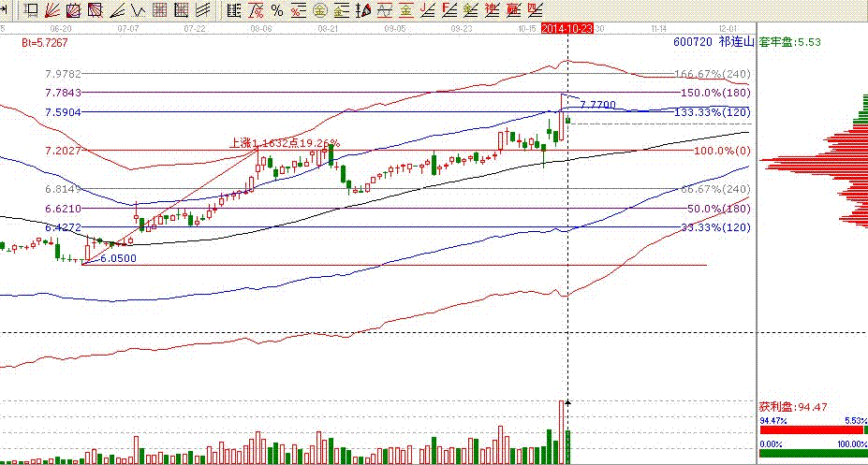This screenshot has height=465, width=868.
Task: Select the rectangle measure tool icon
Action: coord(31,10)
